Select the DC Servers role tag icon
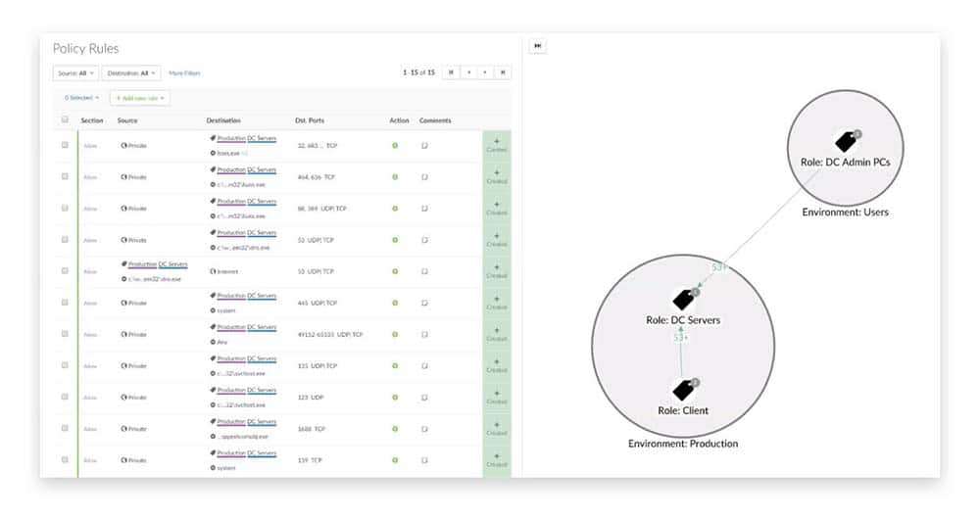Screen dimensions: 980x520 683,301
